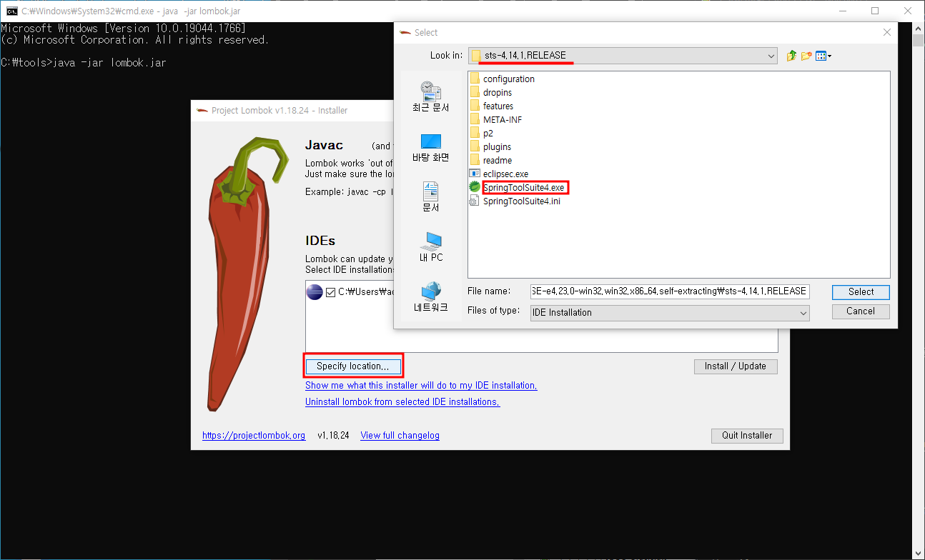Go up one folder level icon
925x560 pixels.
pyautogui.click(x=791, y=56)
